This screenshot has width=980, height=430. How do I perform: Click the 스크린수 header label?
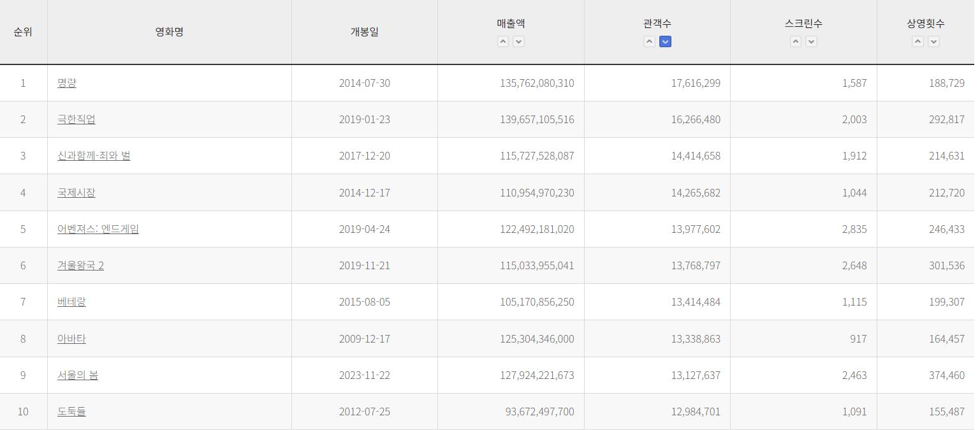coord(803,24)
